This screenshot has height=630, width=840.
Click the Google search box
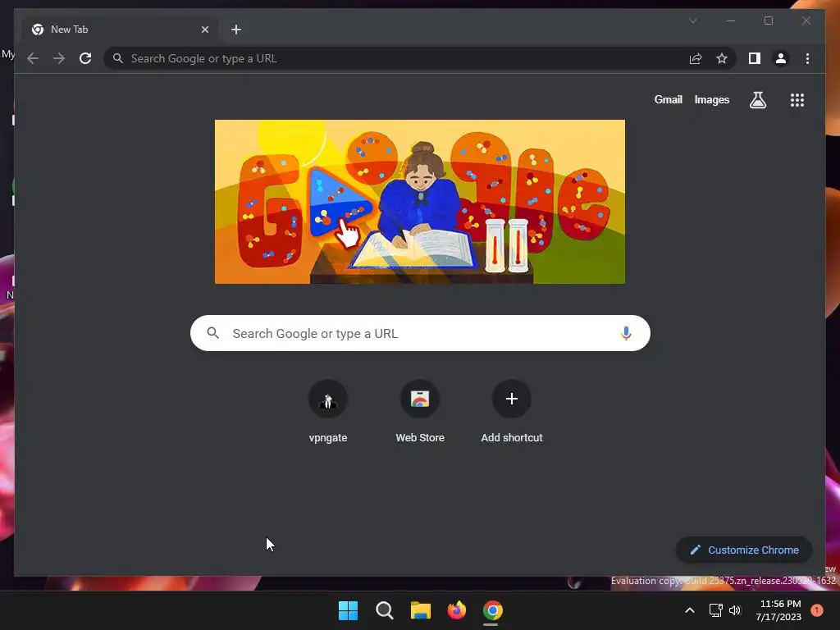click(420, 333)
